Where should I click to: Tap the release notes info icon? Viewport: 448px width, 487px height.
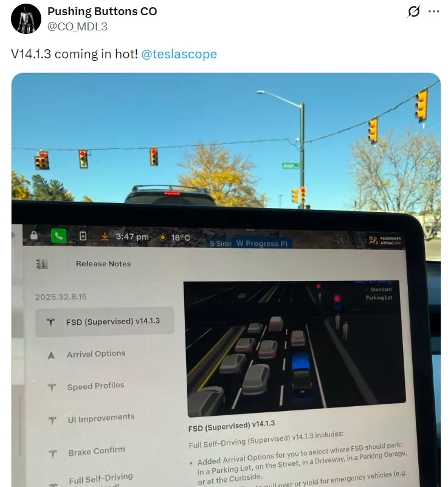pos(42,264)
